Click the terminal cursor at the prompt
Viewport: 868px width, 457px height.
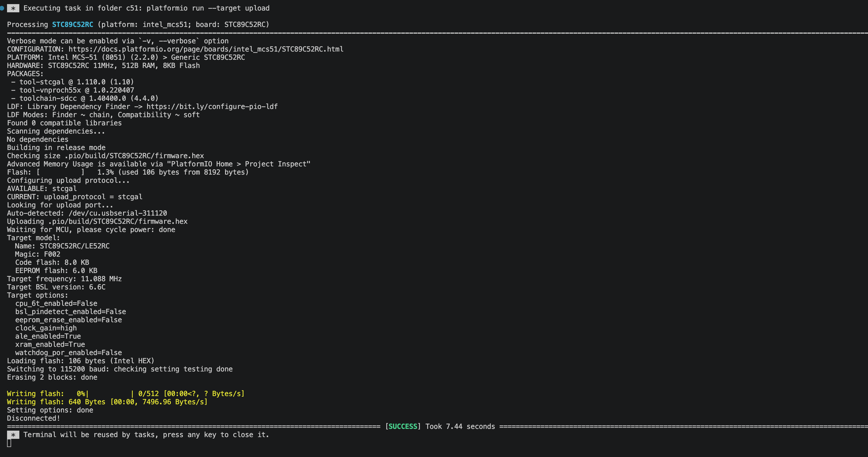pos(9,443)
